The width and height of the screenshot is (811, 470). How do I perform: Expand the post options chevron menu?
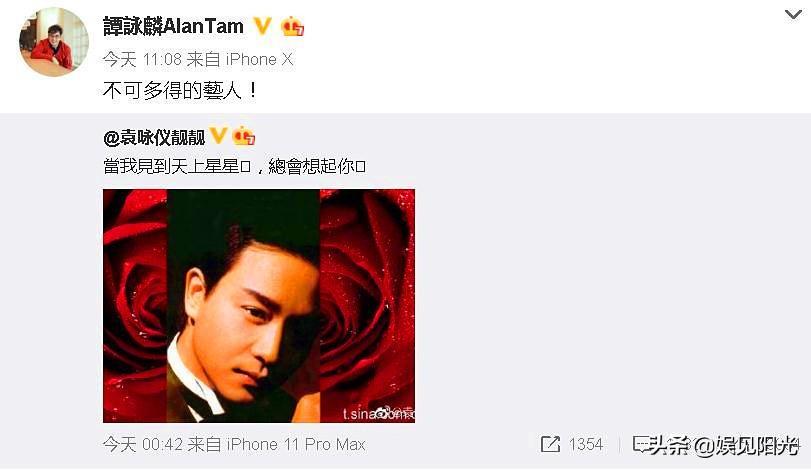(x=793, y=14)
